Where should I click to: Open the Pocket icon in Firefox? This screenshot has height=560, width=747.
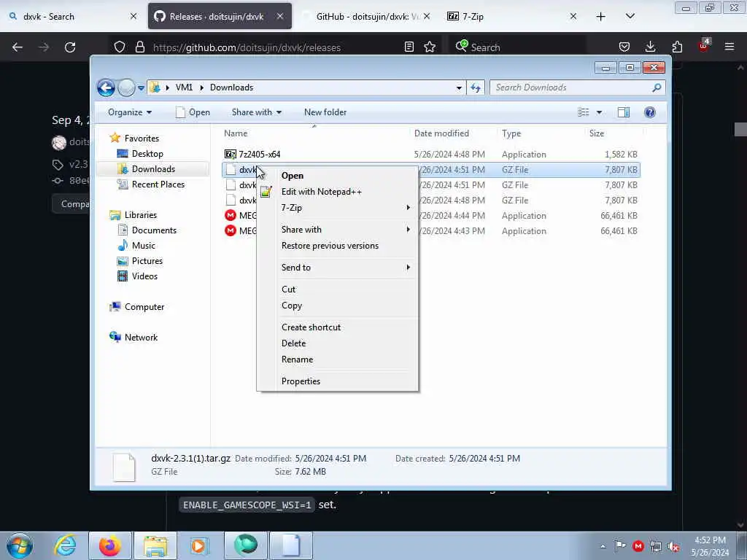pyautogui.click(x=624, y=47)
